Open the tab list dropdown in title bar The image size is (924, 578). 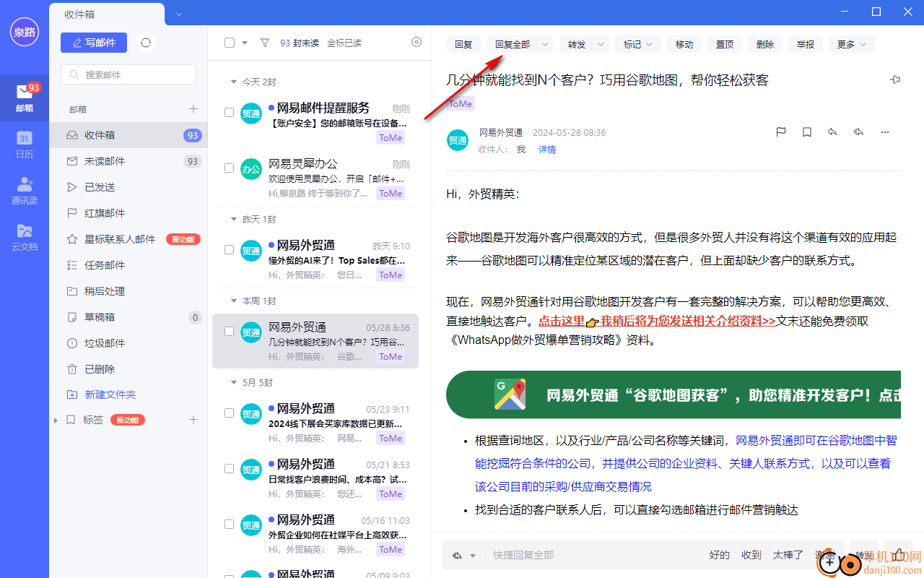point(179,14)
